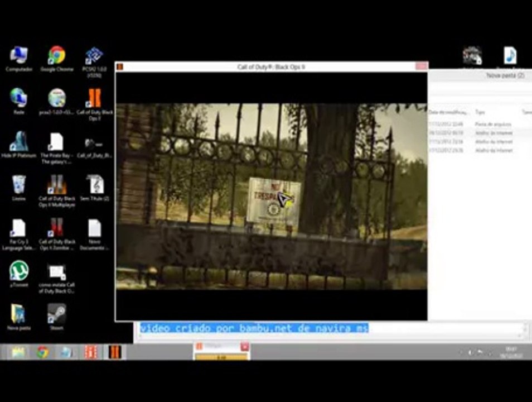532x402 pixels.
Task: Click the Black Ops II window title bar
Action: coord(271,67)
